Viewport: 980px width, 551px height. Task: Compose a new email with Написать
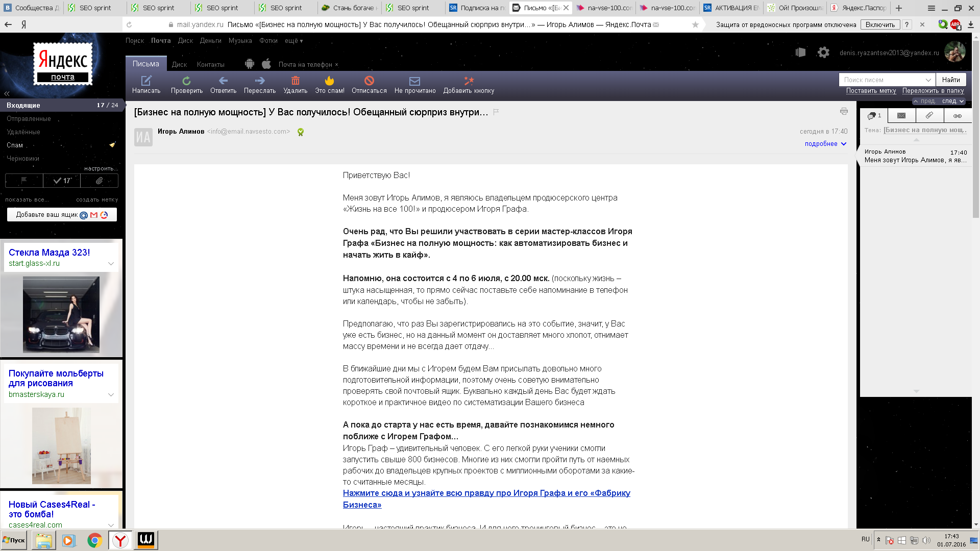(x=146, y=84)
